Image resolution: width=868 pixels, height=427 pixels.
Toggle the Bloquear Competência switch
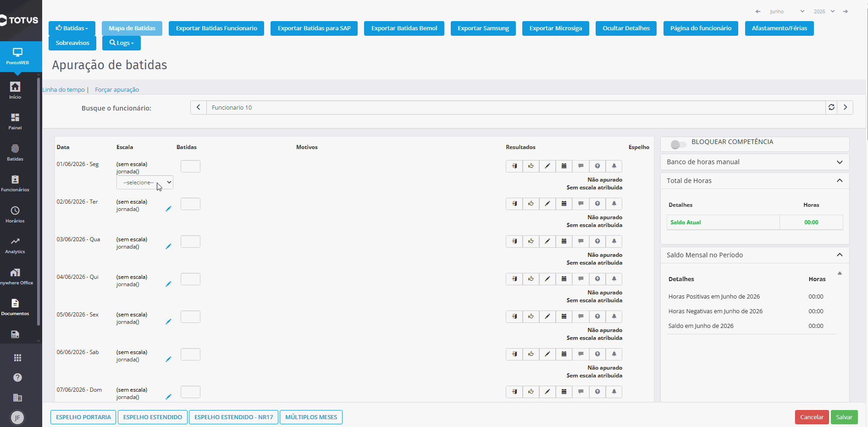tap(678, 144)
